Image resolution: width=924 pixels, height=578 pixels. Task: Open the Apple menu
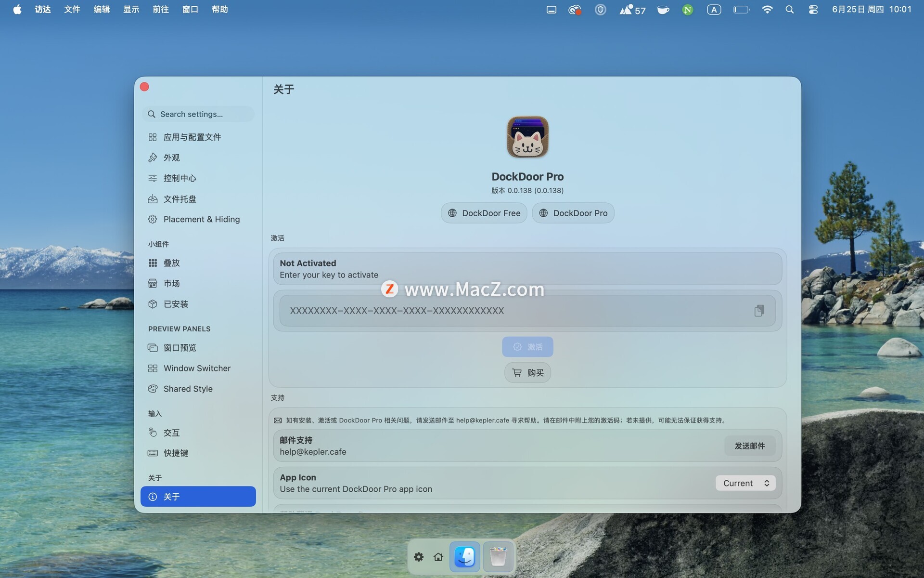[x=17, y=10]
